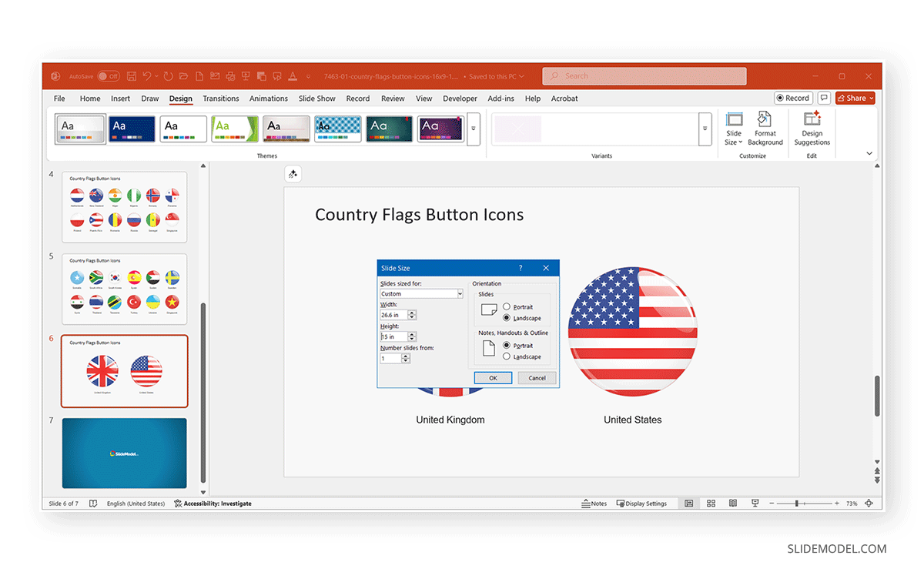Viewport: 924px width, 572px height.
Task: Enable Normal view in the status bar
Action: [689, 503]
